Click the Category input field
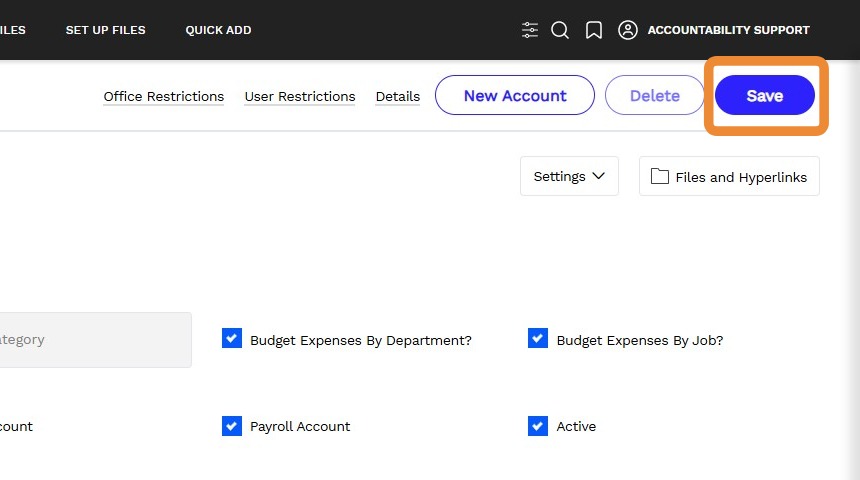860x480 pixels. click(95, 340)
